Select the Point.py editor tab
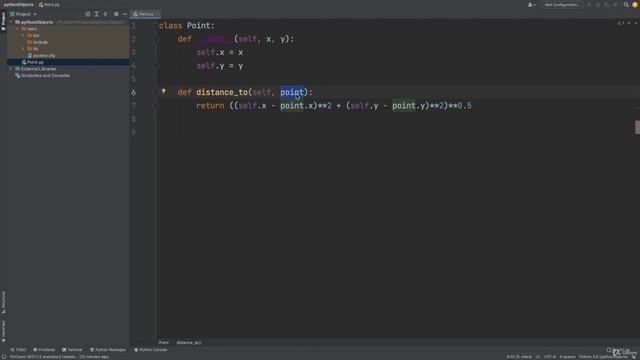Viewport: 640px width, 360px height. [144, 14]
